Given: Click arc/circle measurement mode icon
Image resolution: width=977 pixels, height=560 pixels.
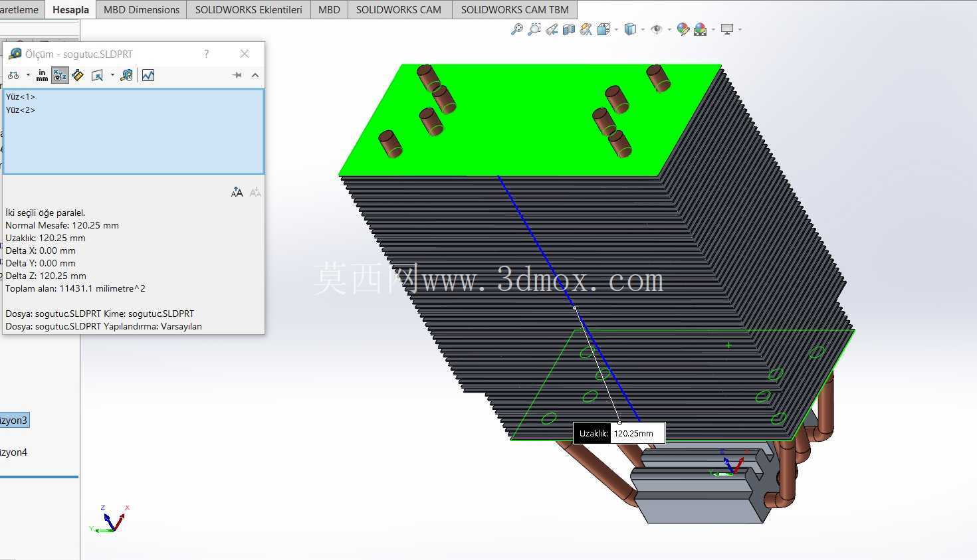Looking at the screenshot, I should pos(14,76).
